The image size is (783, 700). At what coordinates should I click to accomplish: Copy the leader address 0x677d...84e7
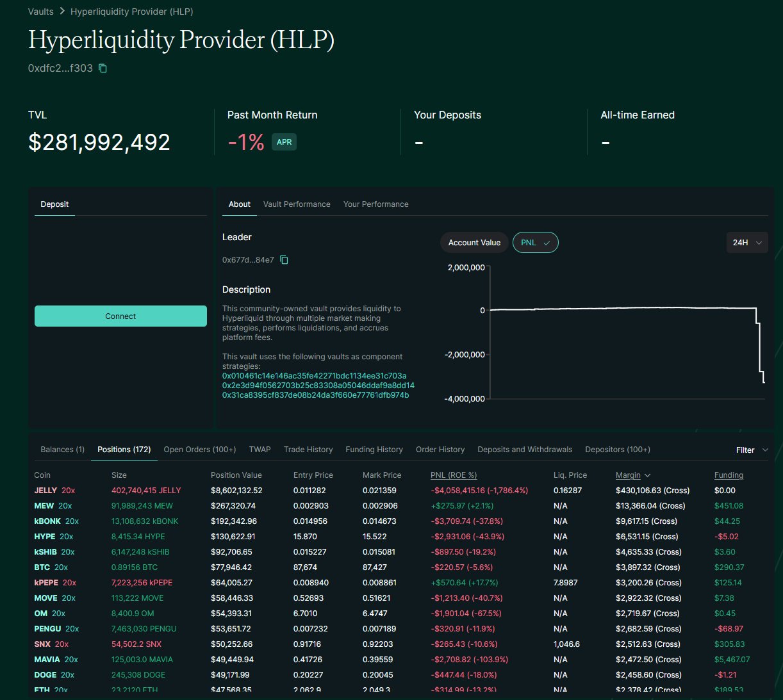tap(284, 260)
